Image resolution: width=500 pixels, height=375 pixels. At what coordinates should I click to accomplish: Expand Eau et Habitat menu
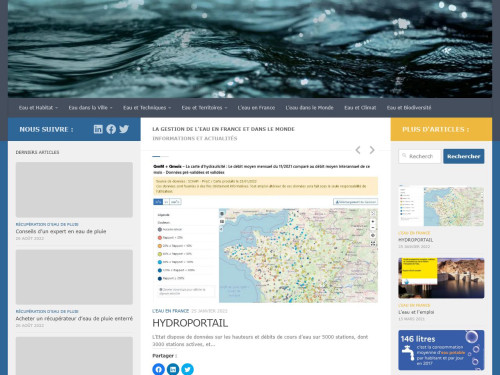pyautogui.click(x=38, y=108)
